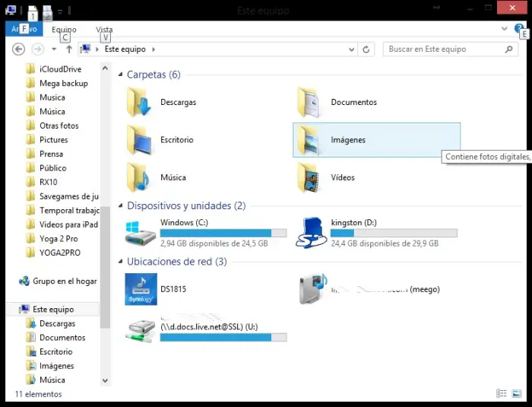Click kingston (D:) storage usage bar
532x407 pixels.
pyautogui.click(x=394, y=233)
